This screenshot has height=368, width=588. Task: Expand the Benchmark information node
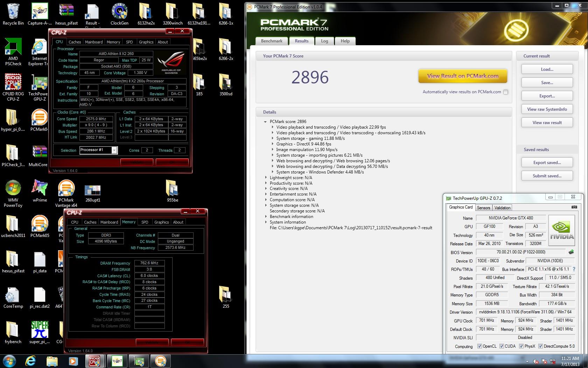(266, 217)
